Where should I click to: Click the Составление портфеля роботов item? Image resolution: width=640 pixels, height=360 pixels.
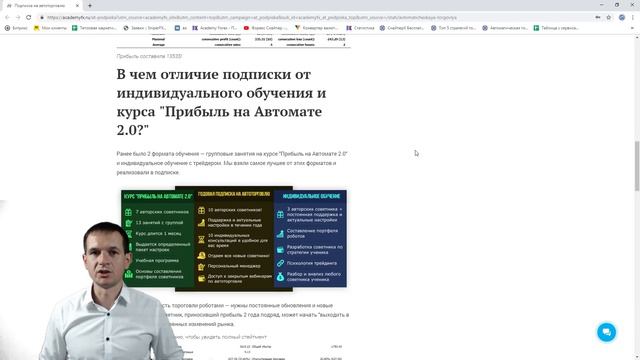tap(312, 233)
